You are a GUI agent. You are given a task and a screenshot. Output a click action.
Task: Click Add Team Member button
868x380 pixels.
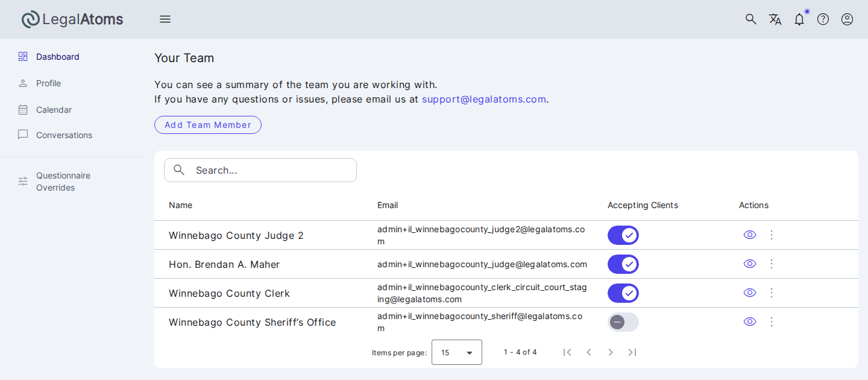point(208,125)
